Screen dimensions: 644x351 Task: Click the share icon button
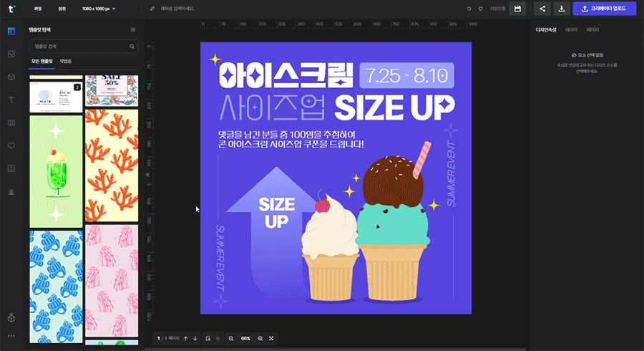click(542, 9)
